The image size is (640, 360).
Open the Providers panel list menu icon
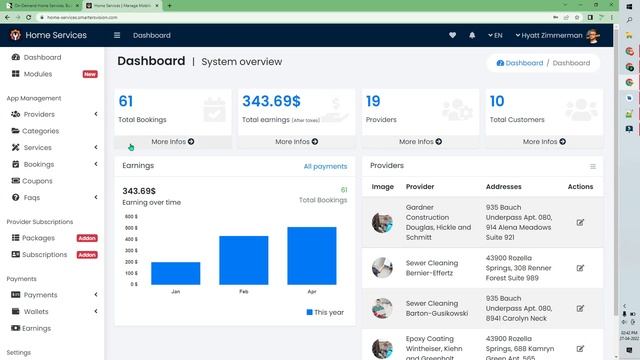click(x=593, y=167)
